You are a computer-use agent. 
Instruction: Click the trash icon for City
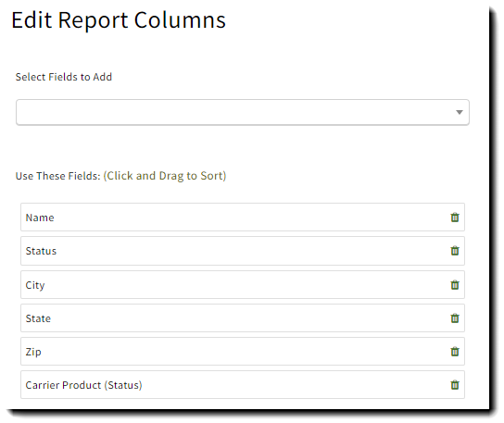455,285
